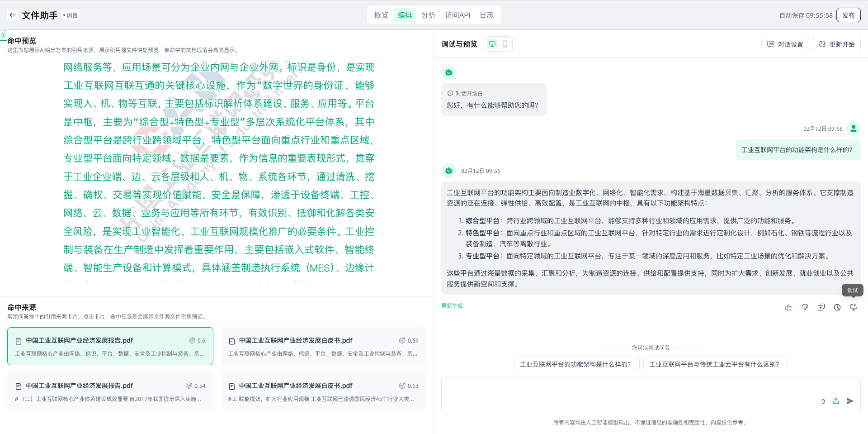Thumbs up the AI response
The width and height of the screenshot is (868, 434).
click(788, 307)
